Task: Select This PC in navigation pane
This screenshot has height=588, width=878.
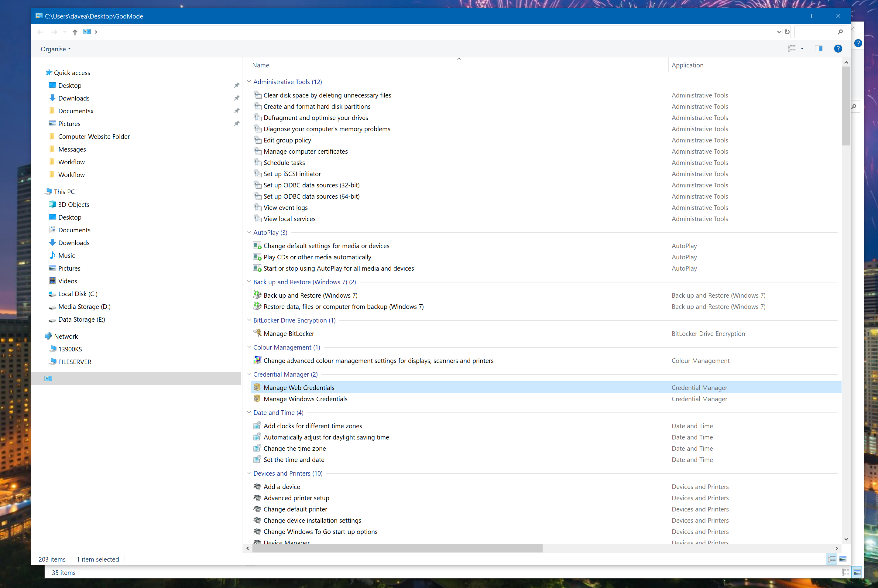Action: coord(64,192)
